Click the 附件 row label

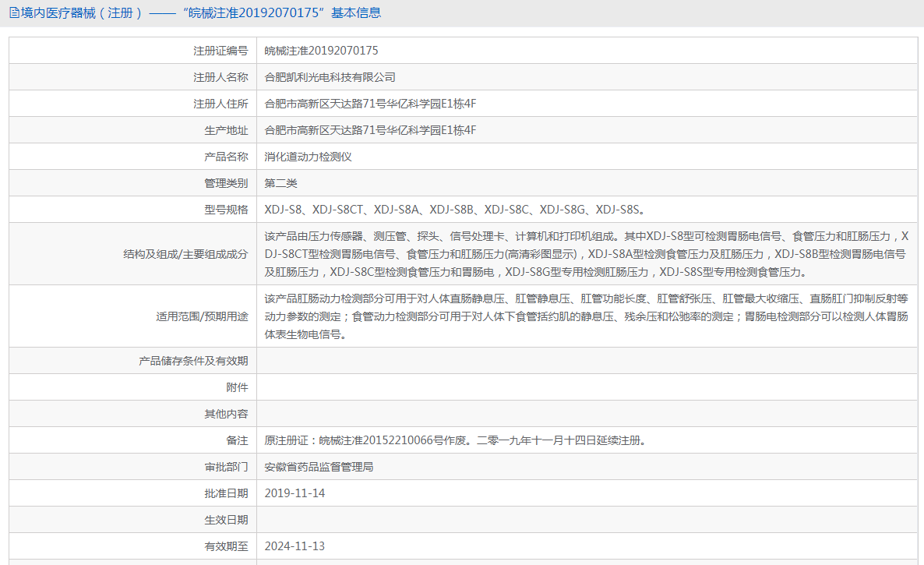(238, 387)
